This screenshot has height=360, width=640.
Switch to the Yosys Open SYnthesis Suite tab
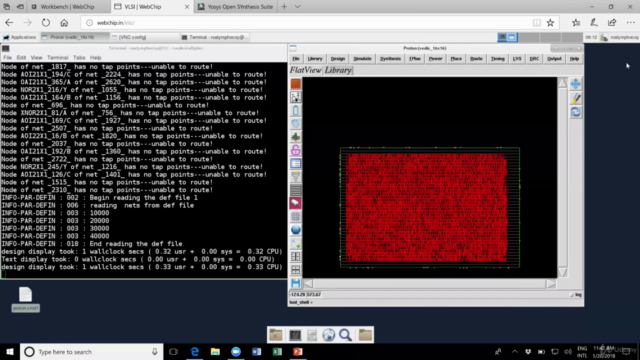point(235,7)
